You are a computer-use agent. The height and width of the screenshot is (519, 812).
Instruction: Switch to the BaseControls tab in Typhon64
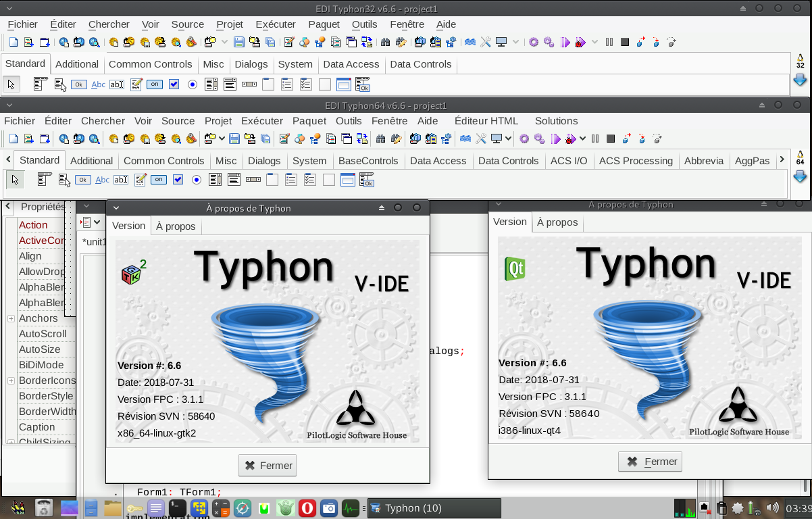[369, 161]
